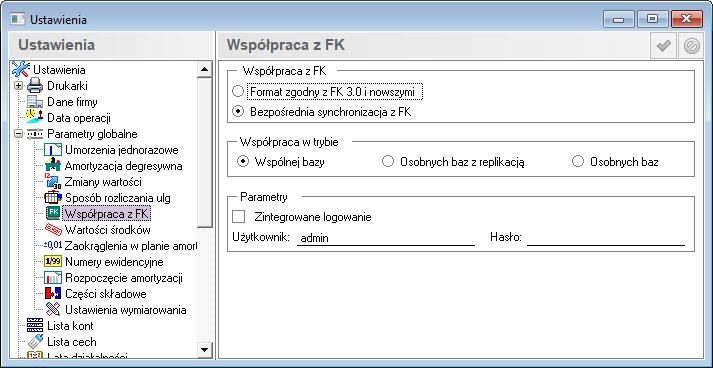Click the Ustawienia root wrench icon
Image resolution: width=713 pixels, height=368 pixels.
click(x=20, y=70)
